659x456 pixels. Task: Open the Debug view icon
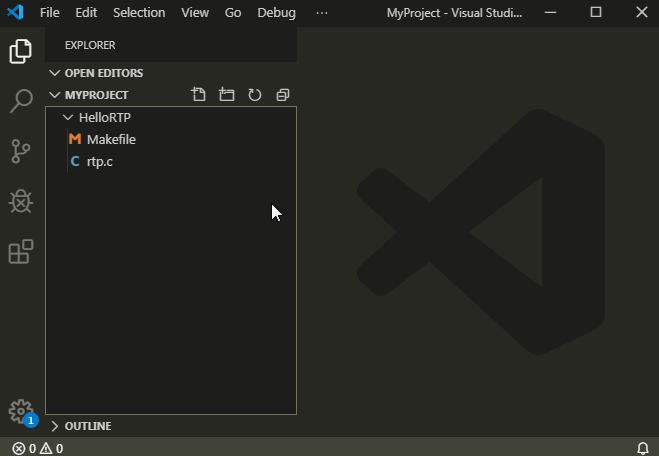click(21, 201)
